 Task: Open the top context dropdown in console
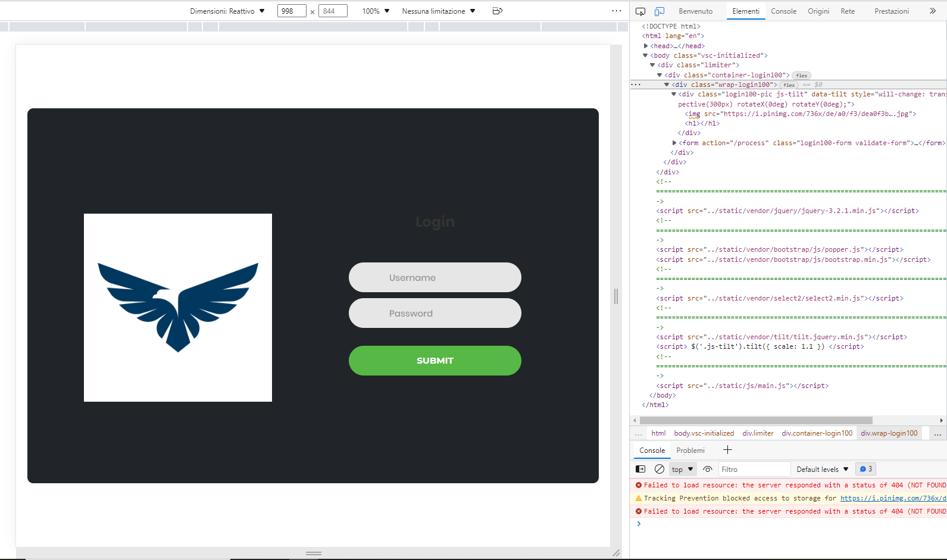click(x=683, y=469)
